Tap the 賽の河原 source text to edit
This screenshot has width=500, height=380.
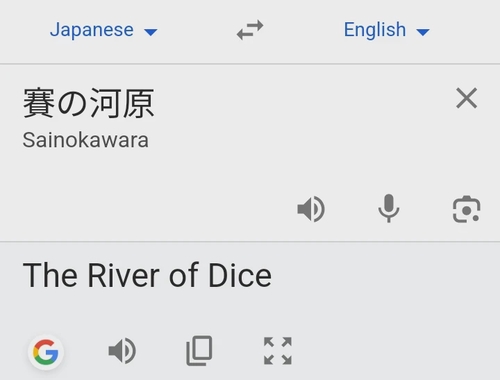click(x=89, y=103)
